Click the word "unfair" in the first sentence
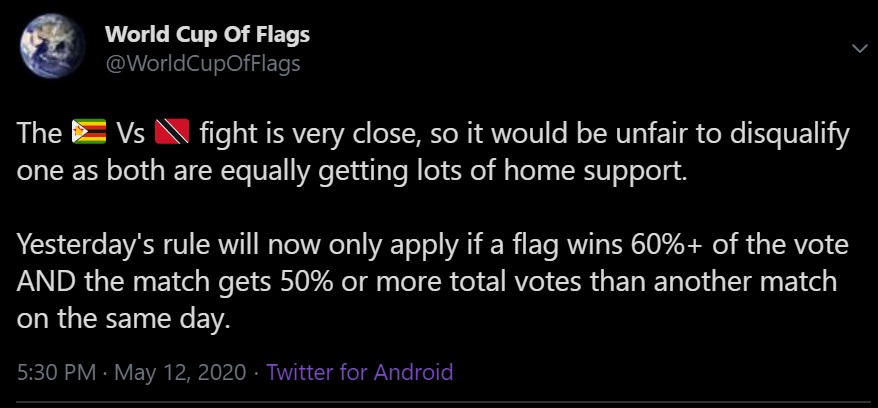878x408 pixels. (604, 133)
